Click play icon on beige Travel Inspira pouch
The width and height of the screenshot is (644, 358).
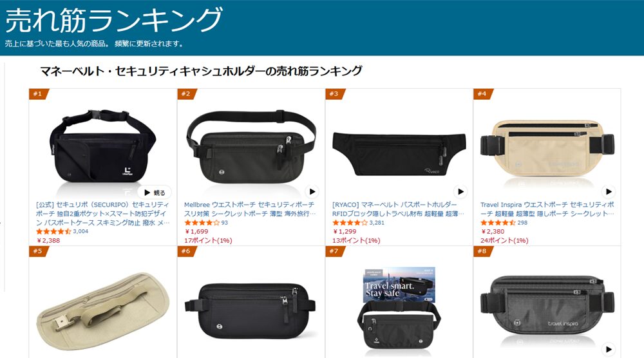(609, 191)
